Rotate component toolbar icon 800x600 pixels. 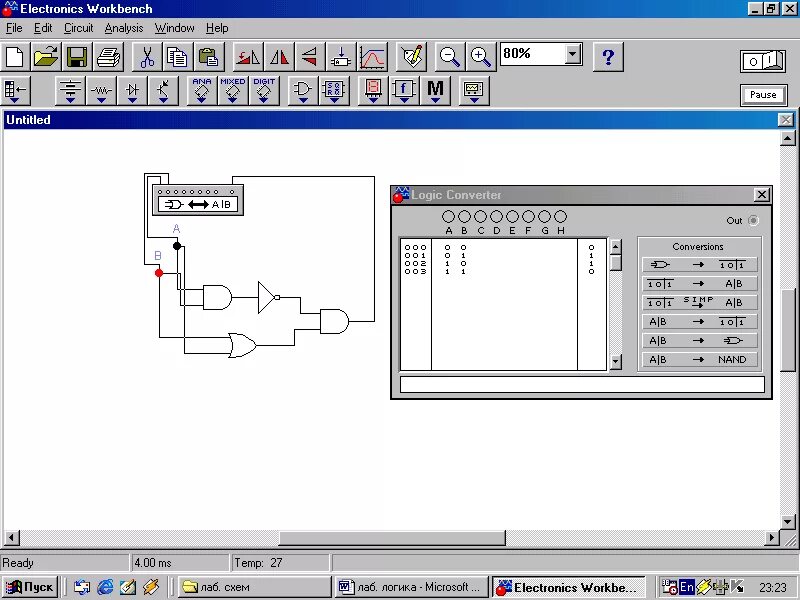pyautogui.click(x=247, y=56)
